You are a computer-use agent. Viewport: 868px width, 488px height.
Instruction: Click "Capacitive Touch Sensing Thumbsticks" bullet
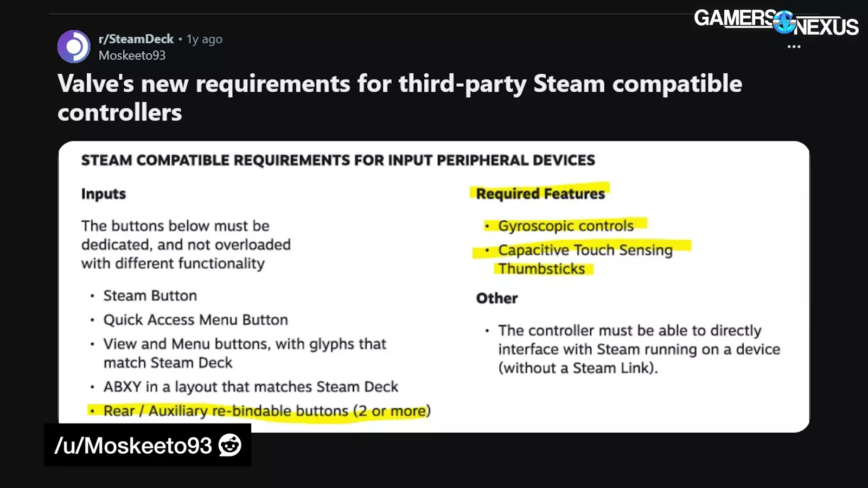pos(585,259)
